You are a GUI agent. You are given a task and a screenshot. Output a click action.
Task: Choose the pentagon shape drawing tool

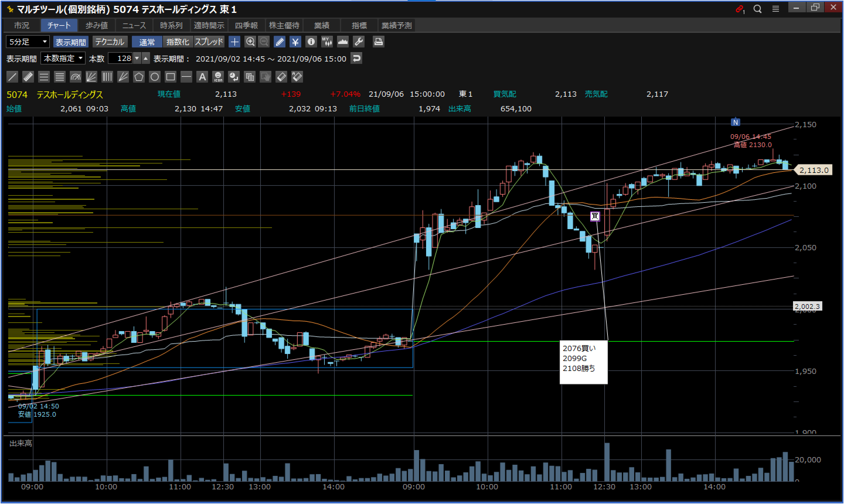pyautogui.click(x=139, y=77)
